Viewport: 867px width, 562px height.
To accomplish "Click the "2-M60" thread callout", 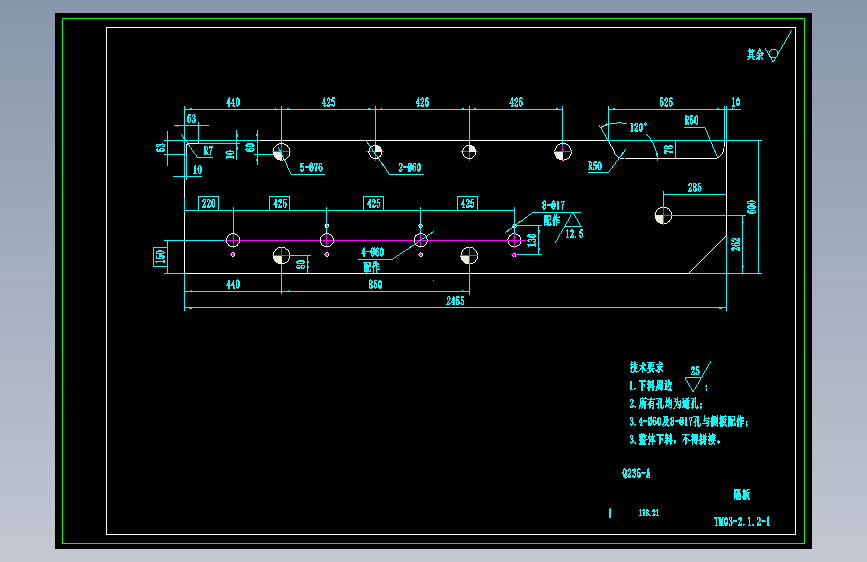I will pyautogui.click(x=410, y=168).
